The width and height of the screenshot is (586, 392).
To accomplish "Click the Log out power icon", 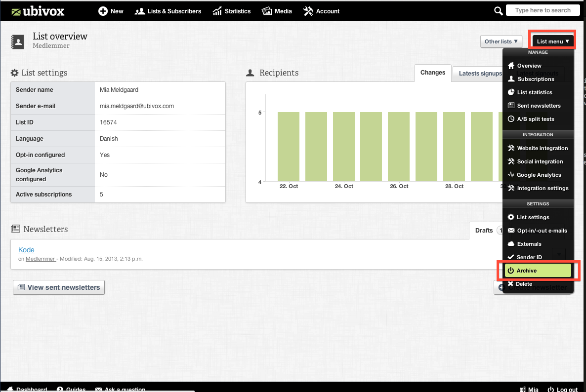I will click(x=550, y=389).
